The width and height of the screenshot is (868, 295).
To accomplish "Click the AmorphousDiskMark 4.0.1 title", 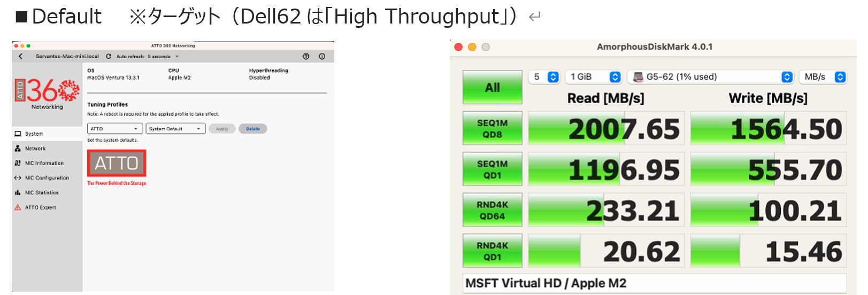I will coord(655,47).
